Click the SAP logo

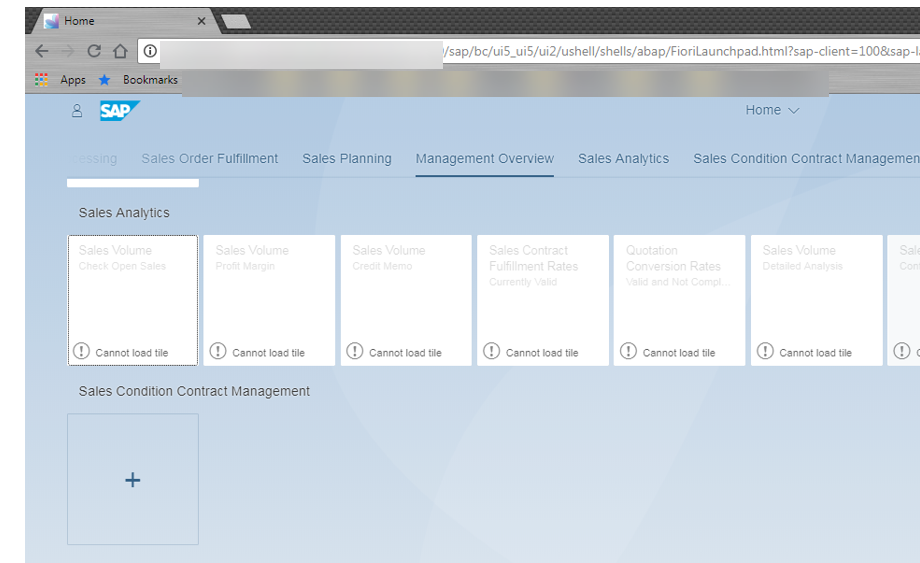coord(120,110)
